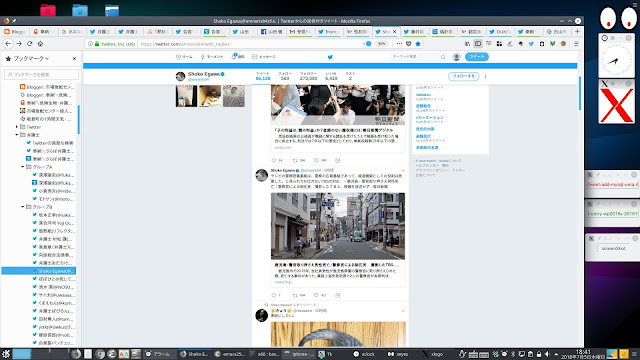Click the Twitter bird logo on page header
Viewport: 640px width, 360px height.
330,57
